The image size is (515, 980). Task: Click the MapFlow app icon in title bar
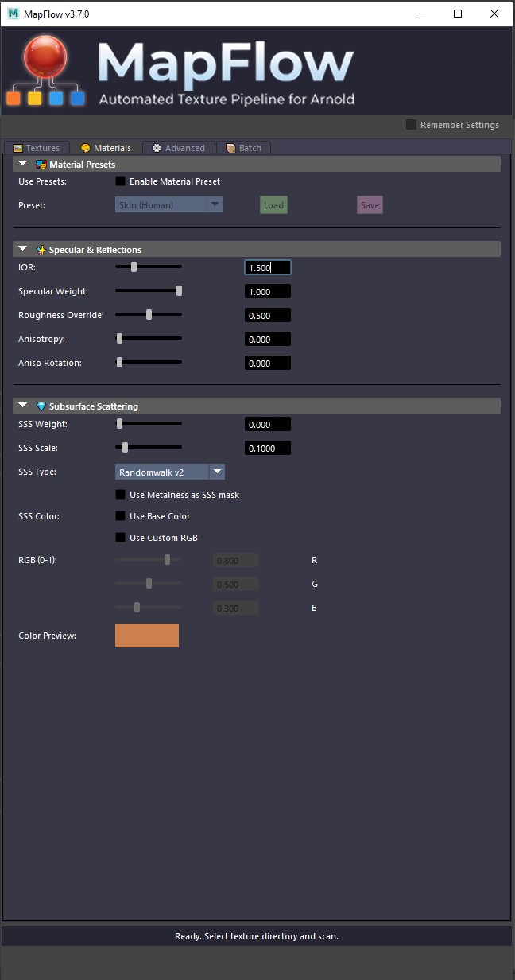click(14, 14)
